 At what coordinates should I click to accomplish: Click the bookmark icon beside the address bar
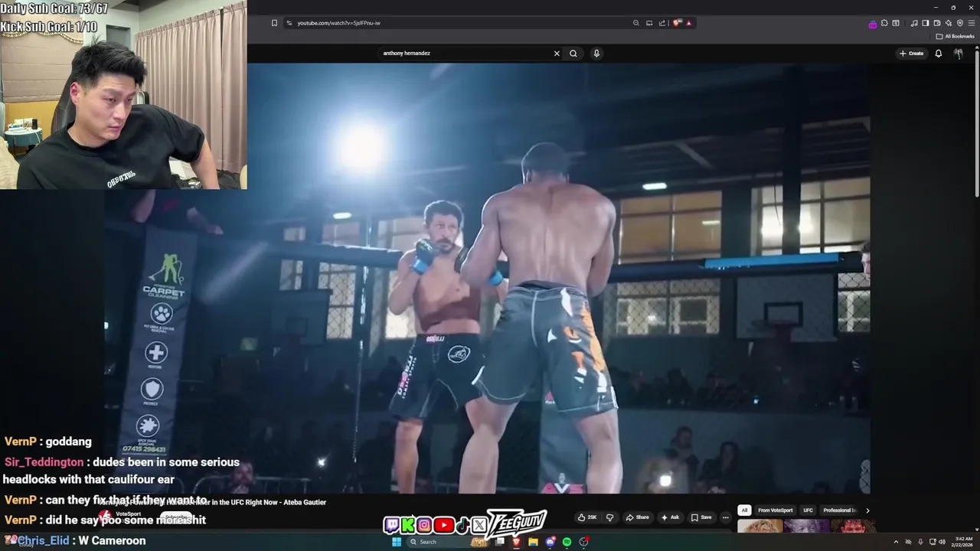(x=274, y=23)
